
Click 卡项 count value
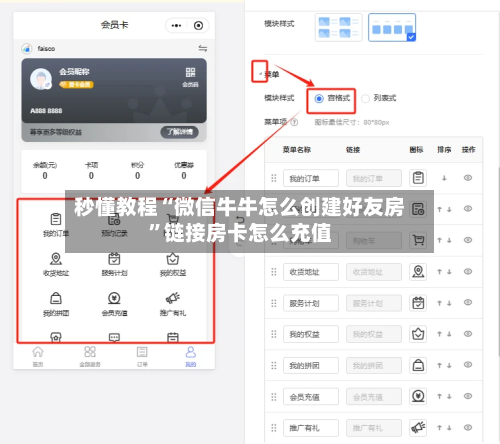(x=91, y=176)
